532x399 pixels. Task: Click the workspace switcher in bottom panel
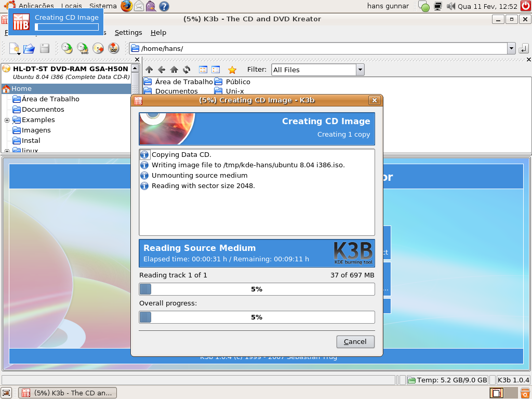point(503,393)
